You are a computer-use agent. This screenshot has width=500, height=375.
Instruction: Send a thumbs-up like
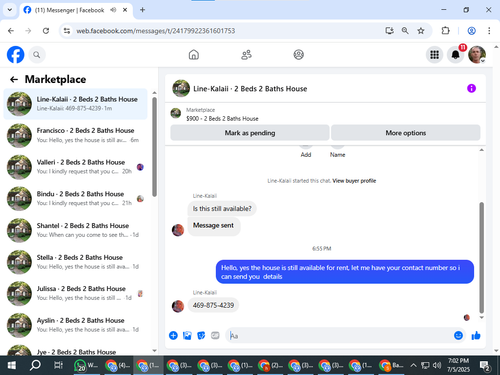476,335
